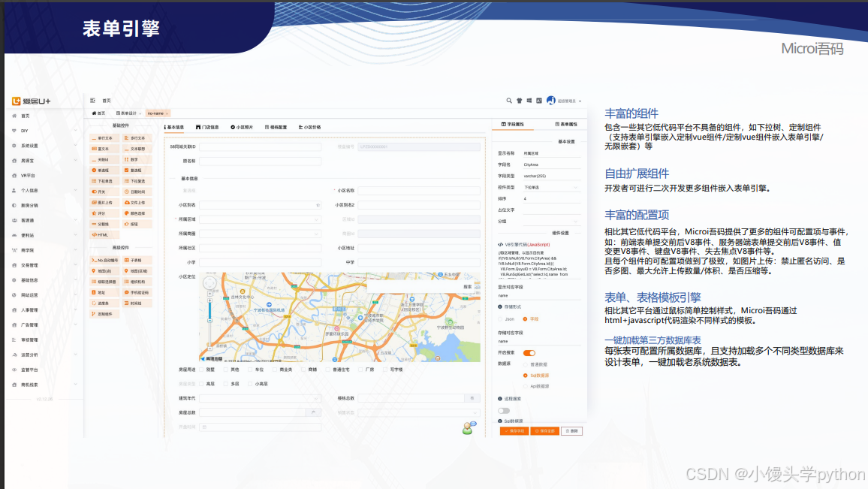This screenshot has width=868, height=489.
Task: Add the 子表格 sub-table component
Action: pyautogui.click(x=137, y=261)
